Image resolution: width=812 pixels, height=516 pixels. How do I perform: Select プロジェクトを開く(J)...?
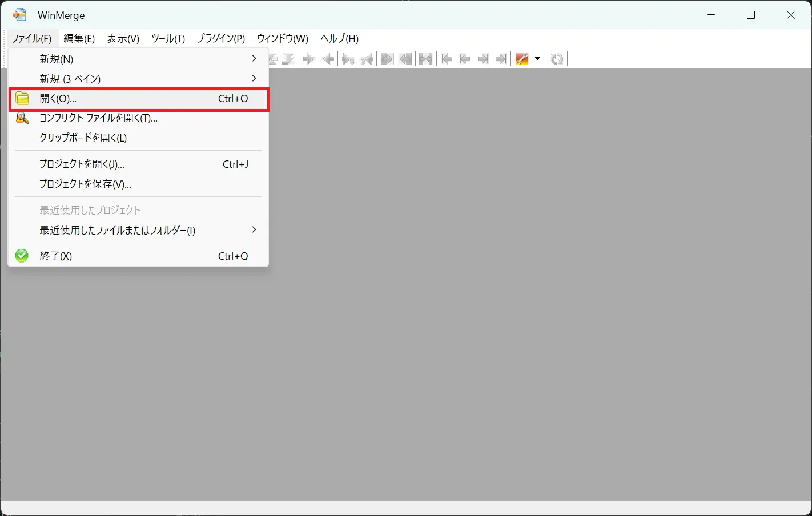138,164
